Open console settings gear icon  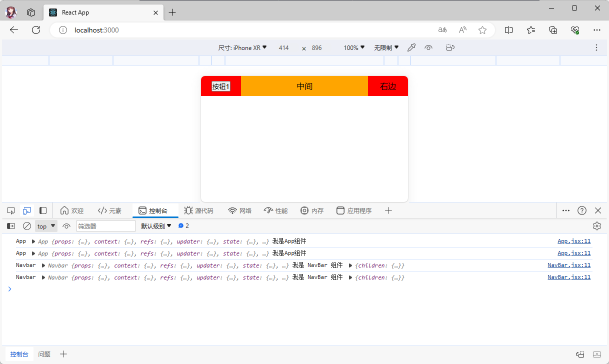pos(596,226)
